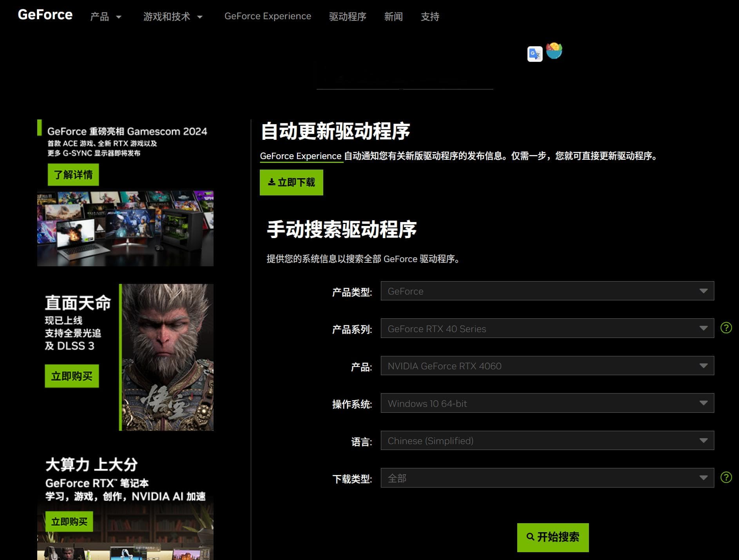739x560 pixels.
Task: Open help icon beside 下载类型 dropdown
Action: coord(726,477)
